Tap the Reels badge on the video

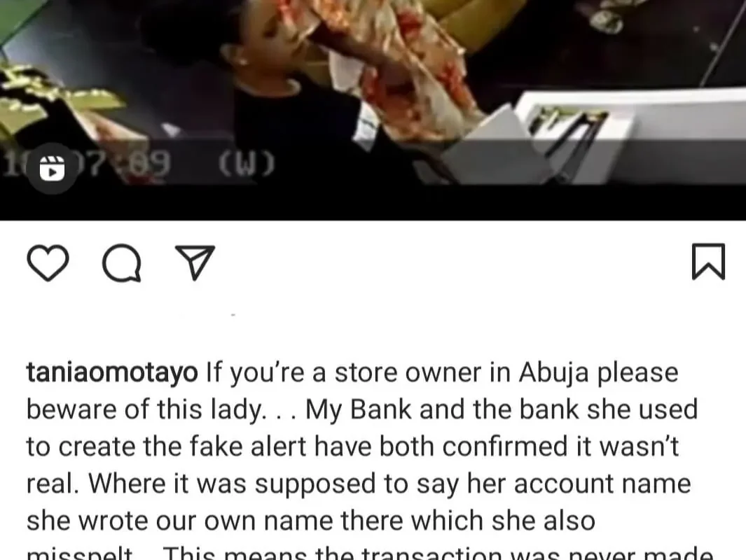(52, 168)
